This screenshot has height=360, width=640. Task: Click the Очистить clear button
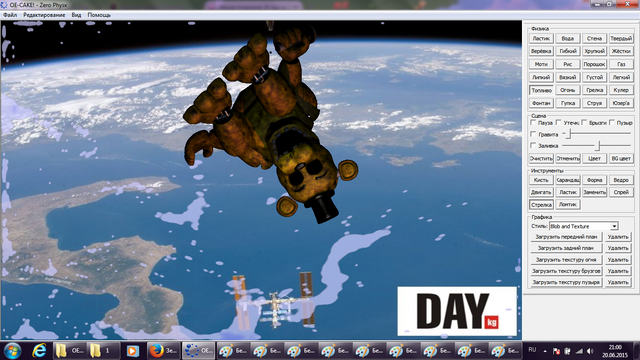tap(541, 158)
